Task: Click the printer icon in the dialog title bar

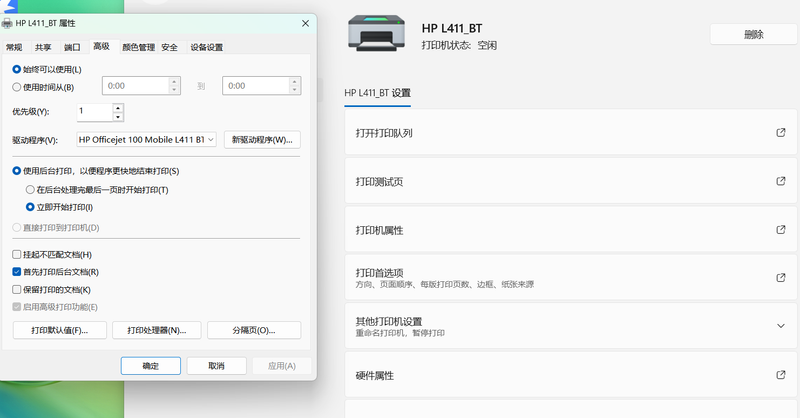Action: 7,23
